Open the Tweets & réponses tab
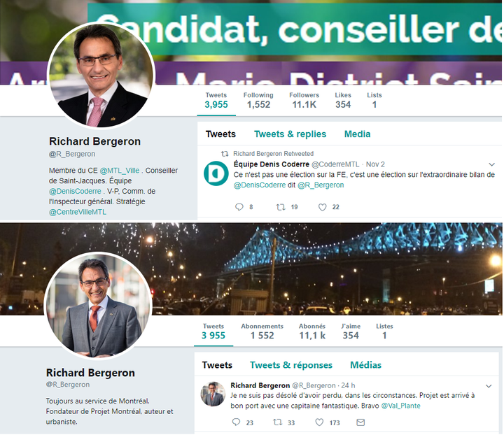The width and height of the screenshot is (504, 435). point(291,365)
